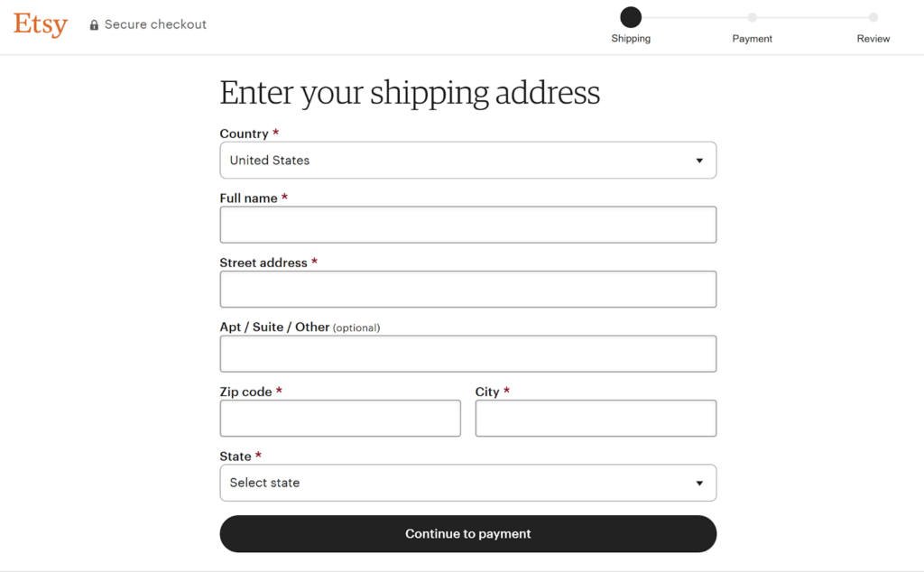
Task: Focus the City input field
Action: [596, 419]
